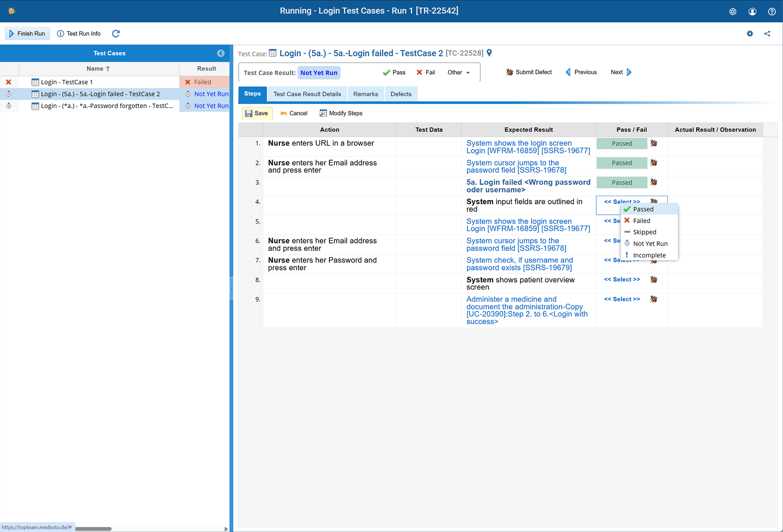Open the Select dropdown for step 4
This screenshot has height=532, width=783.
point(622,201)
